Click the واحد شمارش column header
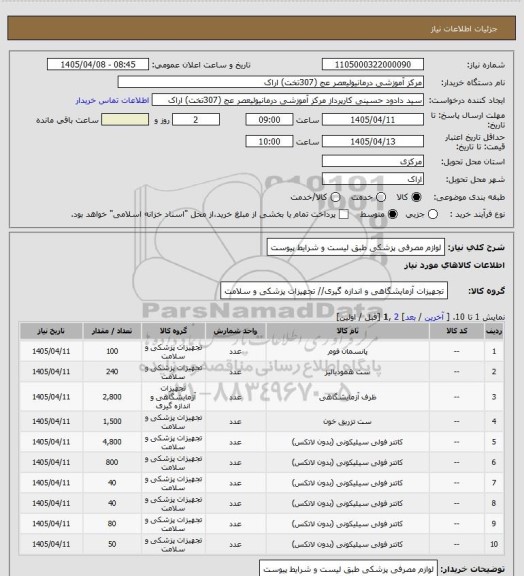The height and width of the screenshot is (576, 524). point(235,331)
